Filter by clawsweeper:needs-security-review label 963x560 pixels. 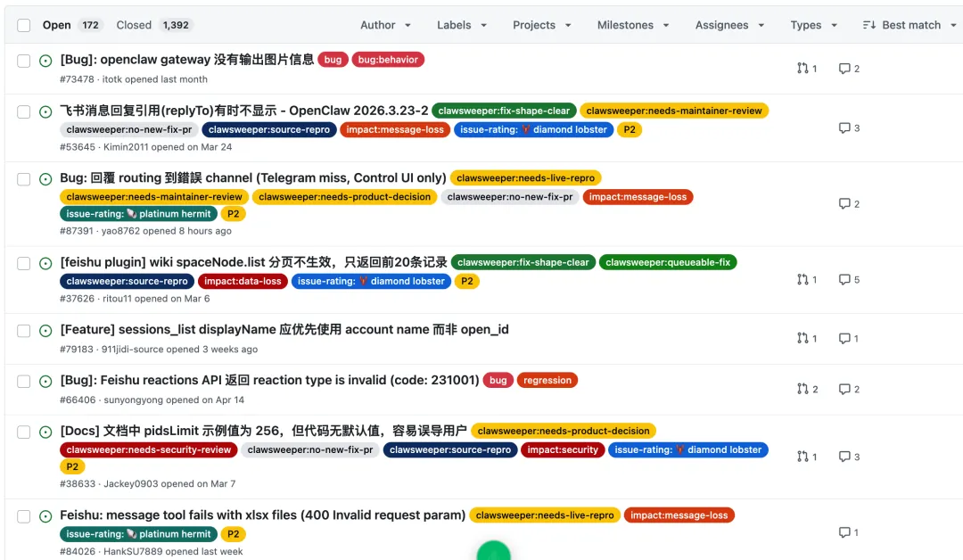149,449
